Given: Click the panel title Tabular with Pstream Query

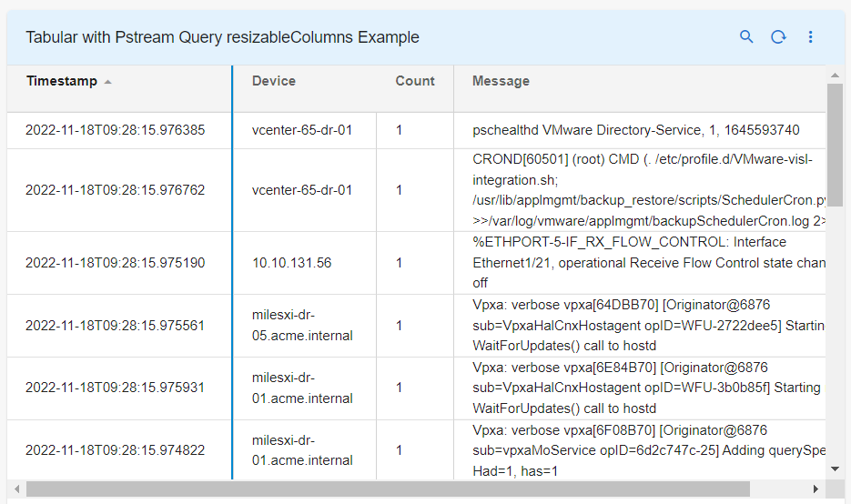Looking at the screenshot, I should pyautogui.click(x=222, y=37).
